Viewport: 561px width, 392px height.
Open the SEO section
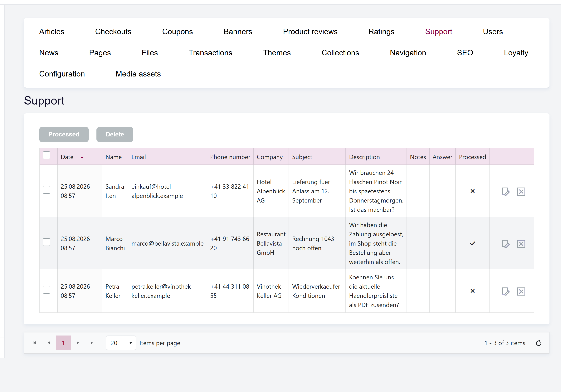(x=465, y=53)
